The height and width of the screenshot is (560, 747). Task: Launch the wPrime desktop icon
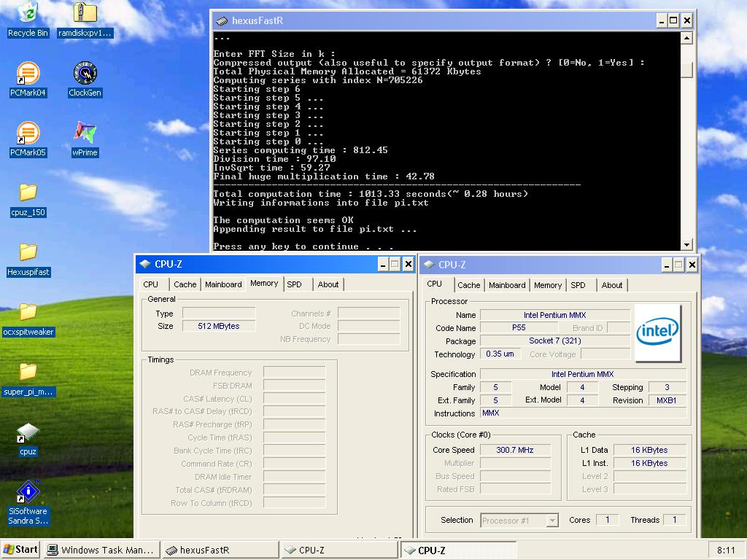(x=85, y=139)
